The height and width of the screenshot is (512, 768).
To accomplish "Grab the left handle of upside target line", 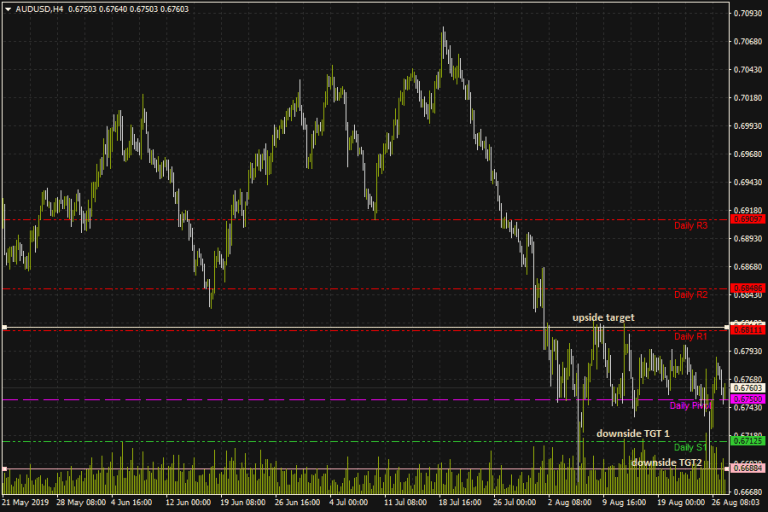I will coord(4,327).
